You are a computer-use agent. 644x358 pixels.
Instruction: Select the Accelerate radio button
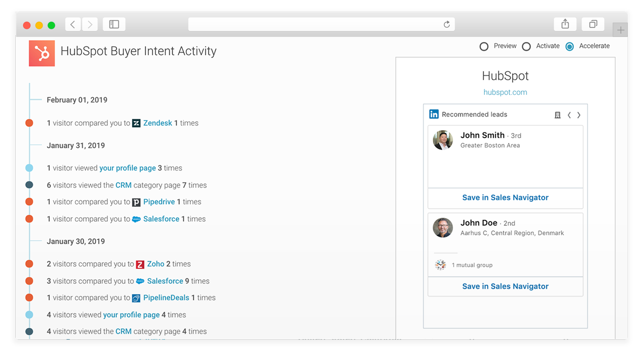click(570, 47)
